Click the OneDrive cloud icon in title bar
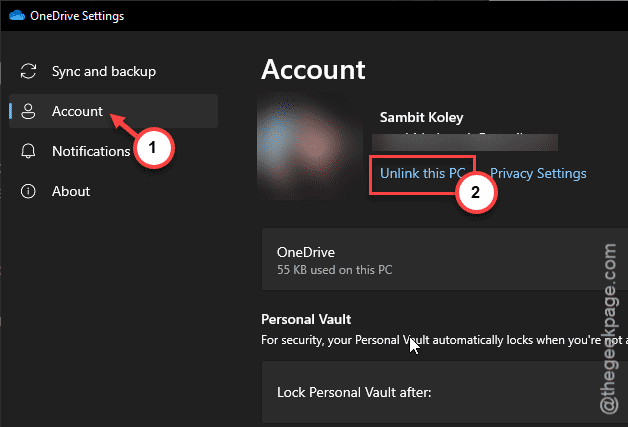Image resolution: width=628 pixels, height=427 pixels. point(17,15)
